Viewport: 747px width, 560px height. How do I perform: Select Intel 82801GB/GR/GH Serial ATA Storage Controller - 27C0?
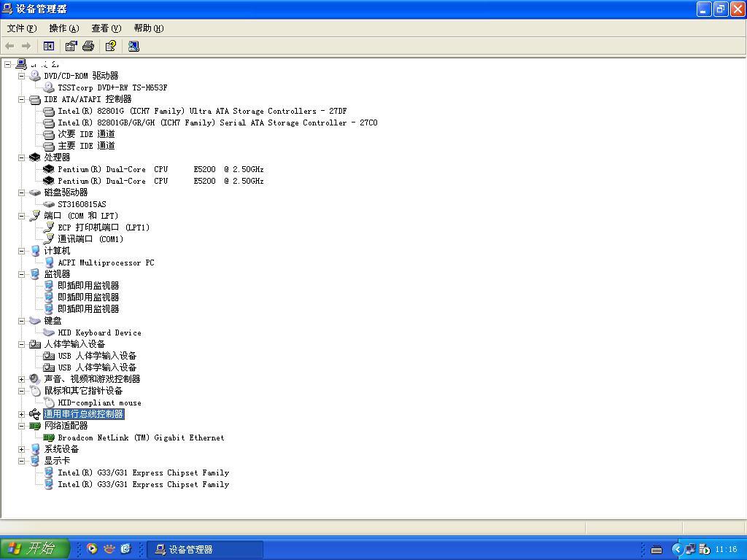coord(217,122)
